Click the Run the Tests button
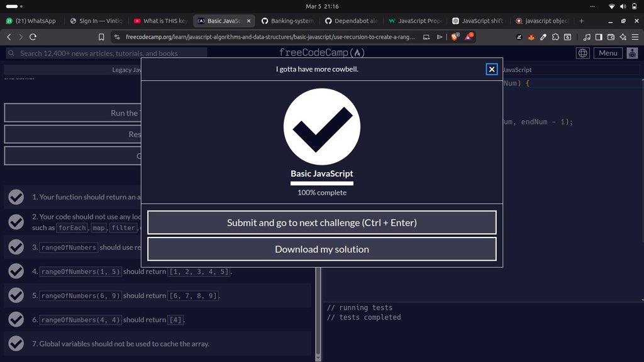This screenshot has height=362, width=644. coord(73,113)
